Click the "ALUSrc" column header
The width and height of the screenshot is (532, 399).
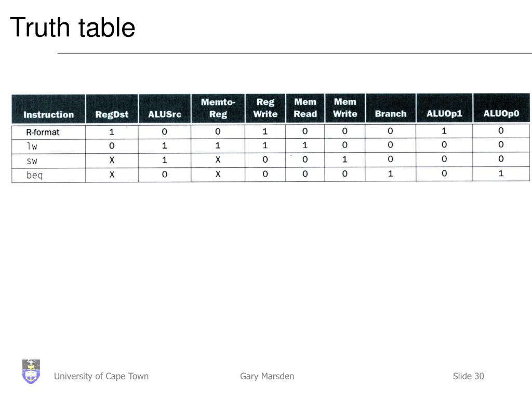tap(165, 114)
